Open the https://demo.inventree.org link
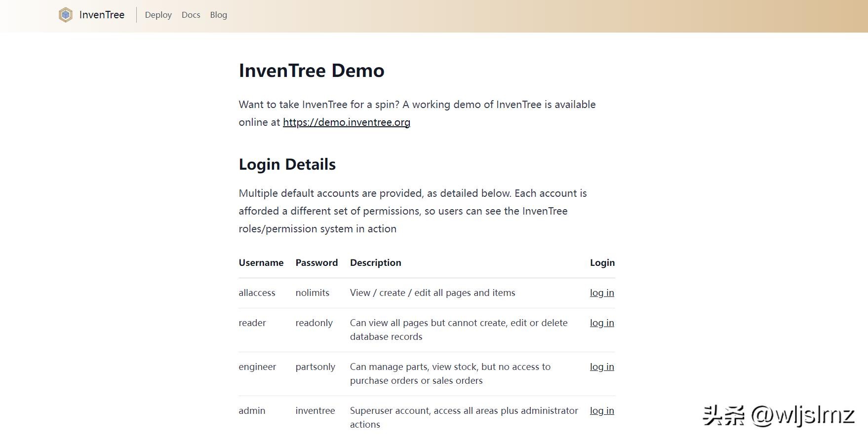This screenshot has width=868, height=440. (346, 122)
